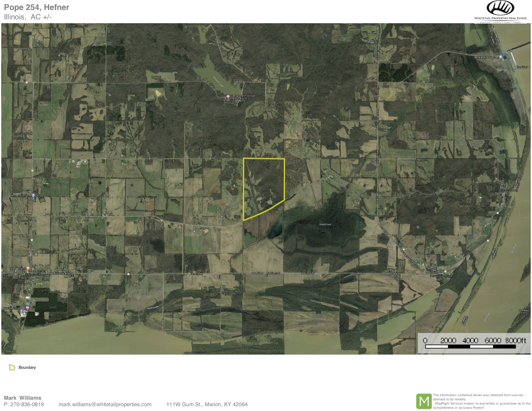
Task: Click the Dog Island label
Action: [522, 67]
